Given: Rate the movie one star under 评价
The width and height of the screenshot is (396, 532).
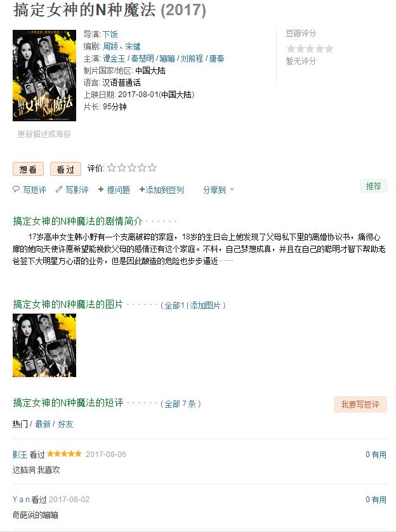Looking at the screenshot, I should click(112, 168).
